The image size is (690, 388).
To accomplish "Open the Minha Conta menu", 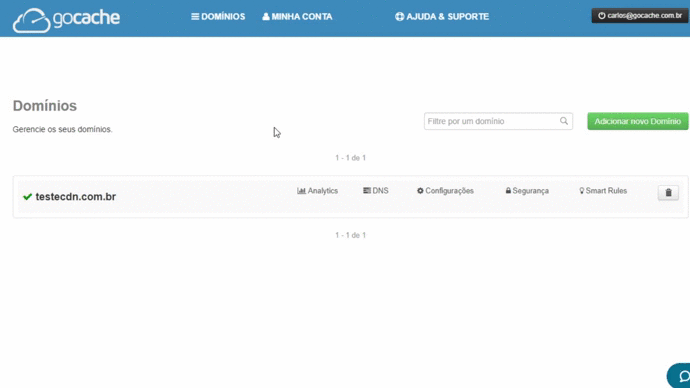I will coord(297,17).
